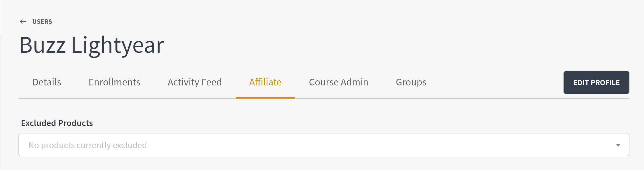Click the dark profile editing button
The image size is (644, 170).
[596, 82]
